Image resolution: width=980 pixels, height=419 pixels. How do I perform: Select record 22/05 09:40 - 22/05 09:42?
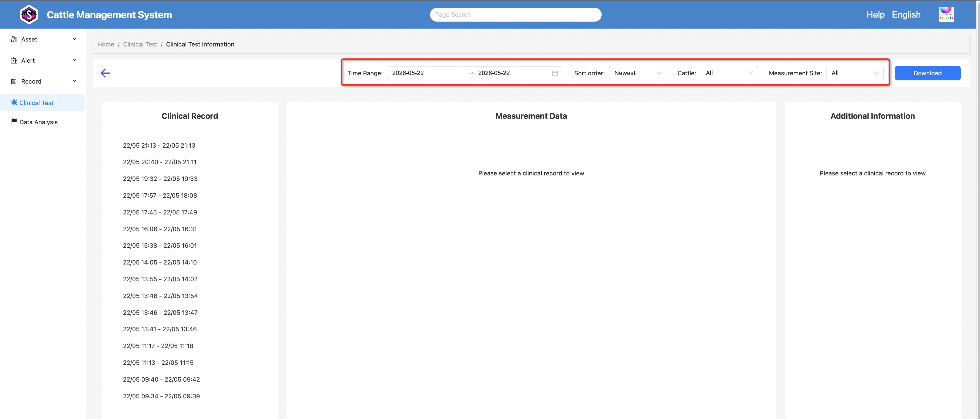click(x=161, y=379)
